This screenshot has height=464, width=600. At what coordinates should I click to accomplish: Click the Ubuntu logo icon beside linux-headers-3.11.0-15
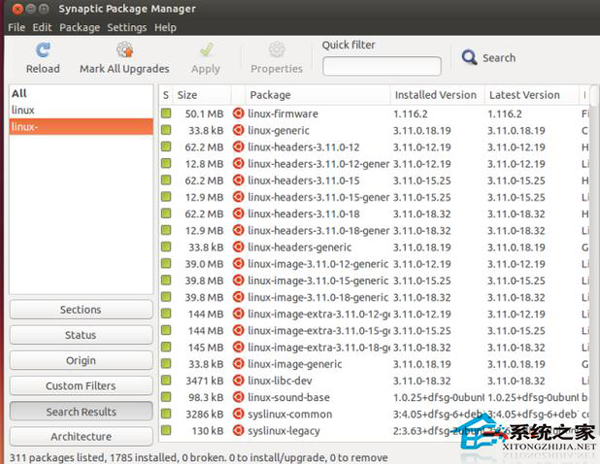pos(238,180)
